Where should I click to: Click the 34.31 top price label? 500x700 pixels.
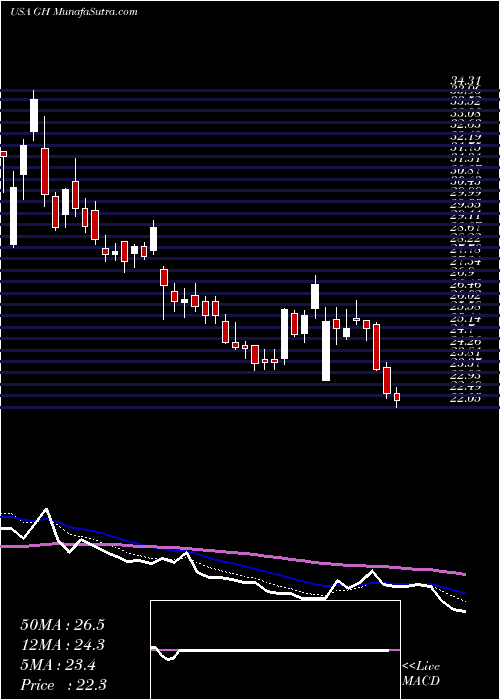(465, 82)
